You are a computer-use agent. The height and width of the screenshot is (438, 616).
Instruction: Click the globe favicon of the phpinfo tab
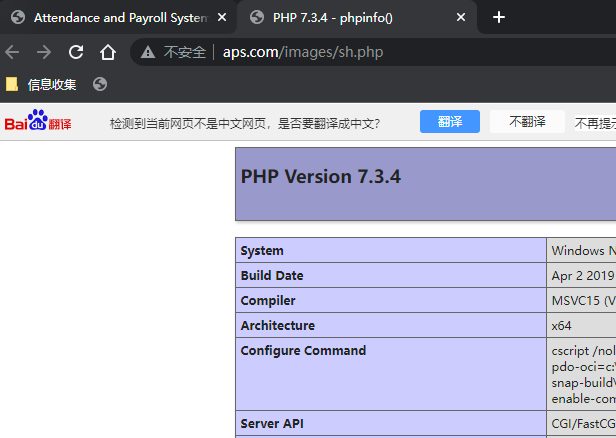[x=257, y=17]
